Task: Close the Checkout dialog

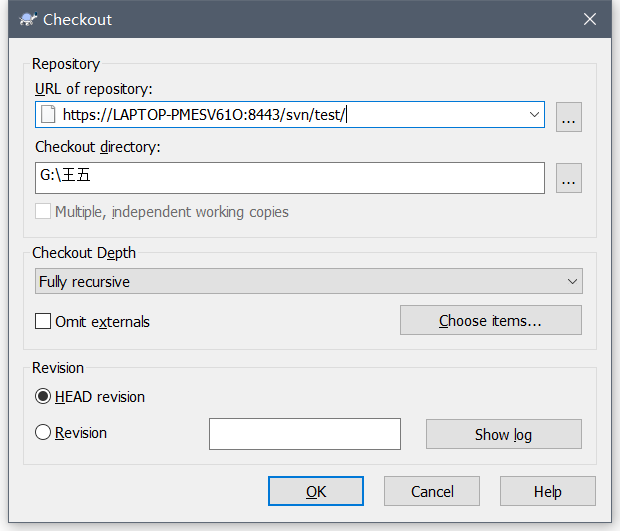Action: [x=590, y=19]
